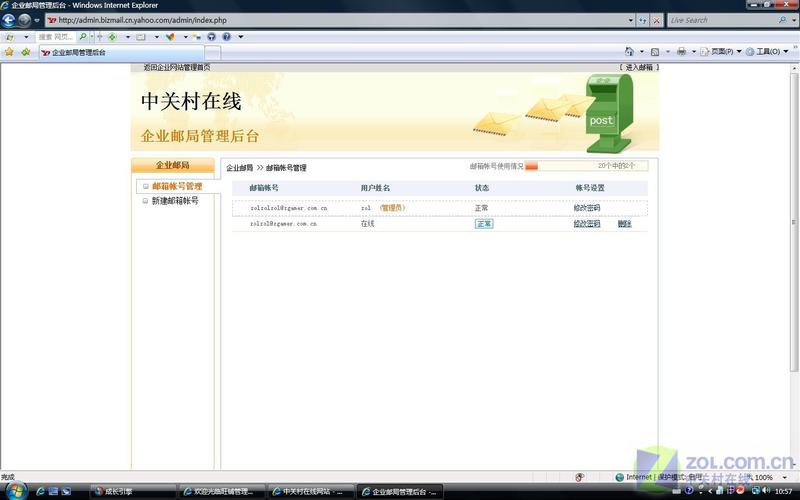Click the 用户姓名 column header
Image resolution: width=800 pixels, height=500 pixels.
[375, 188]
